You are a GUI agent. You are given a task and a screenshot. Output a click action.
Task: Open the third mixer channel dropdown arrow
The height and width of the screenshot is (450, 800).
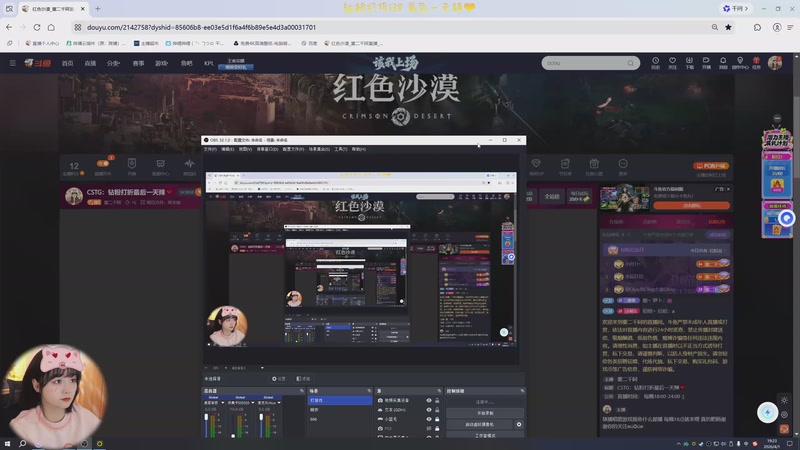(x=279, y=403)
